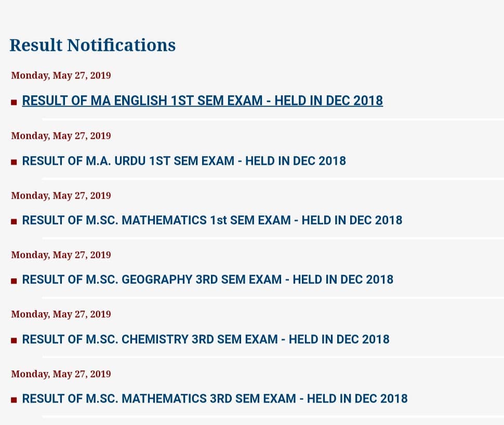Viewport: 504px width, 425px height.
Task: Open M.A. Urdu 1st Sem result link
Action: coord(184,161)
